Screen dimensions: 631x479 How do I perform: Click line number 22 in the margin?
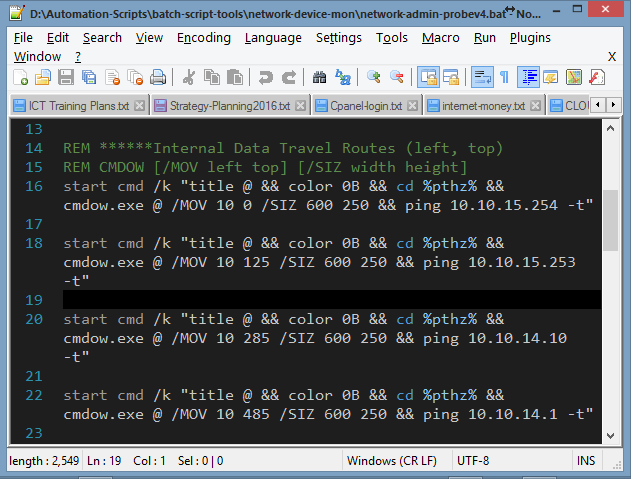point(34,395)
